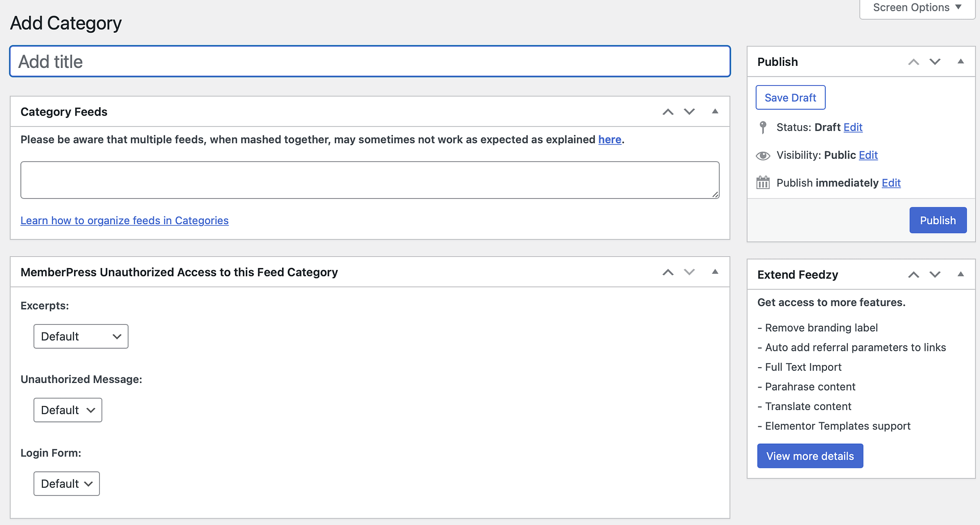Move Publish panel up

point(914,62)
